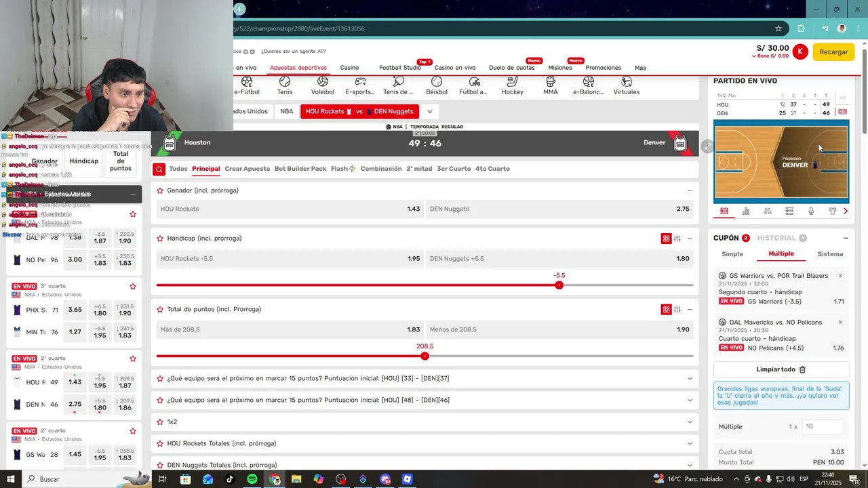Viewport: 868px width, 488px height.
Task: Favorite the Ganador (incl. prórroga) market
Action: coord(160,190)
